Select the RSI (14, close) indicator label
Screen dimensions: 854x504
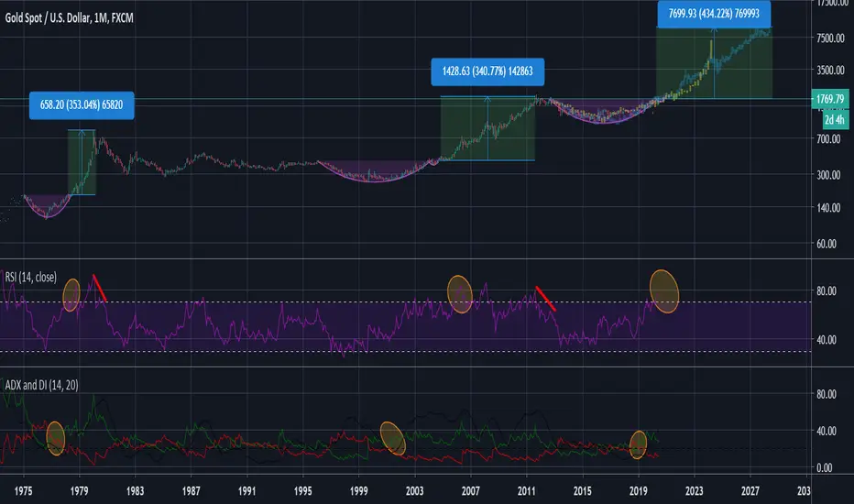(30, 278)
